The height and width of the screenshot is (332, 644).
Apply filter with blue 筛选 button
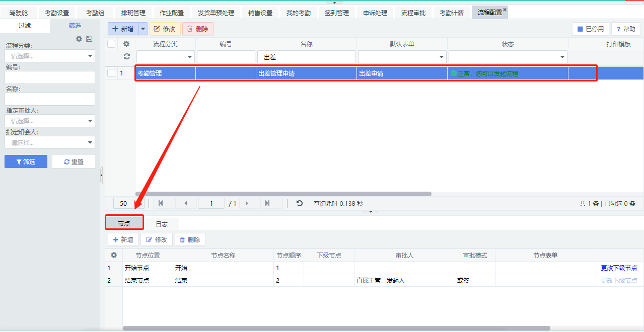pos(26,161)
